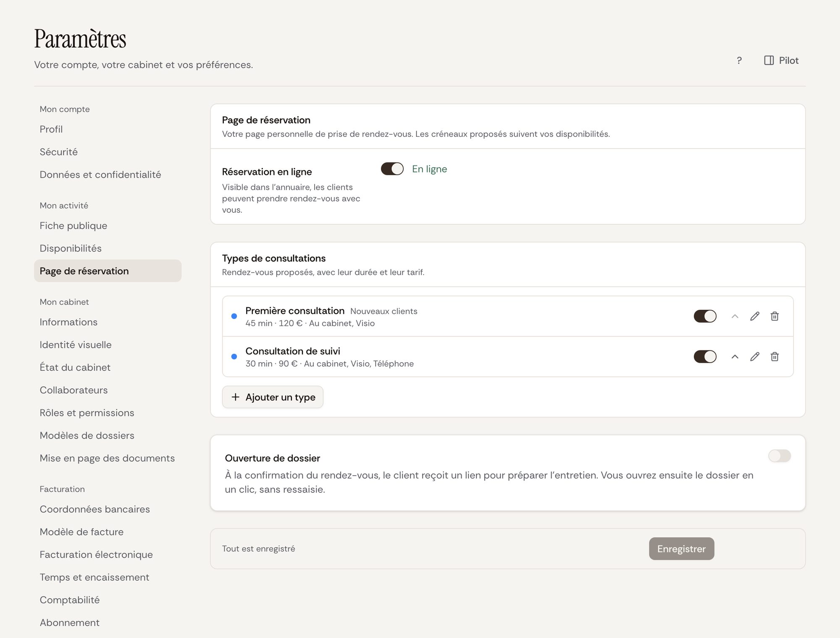
Task: Click the Consultation de suivi title
Action: pyautogui.click(x=293, y=351)
